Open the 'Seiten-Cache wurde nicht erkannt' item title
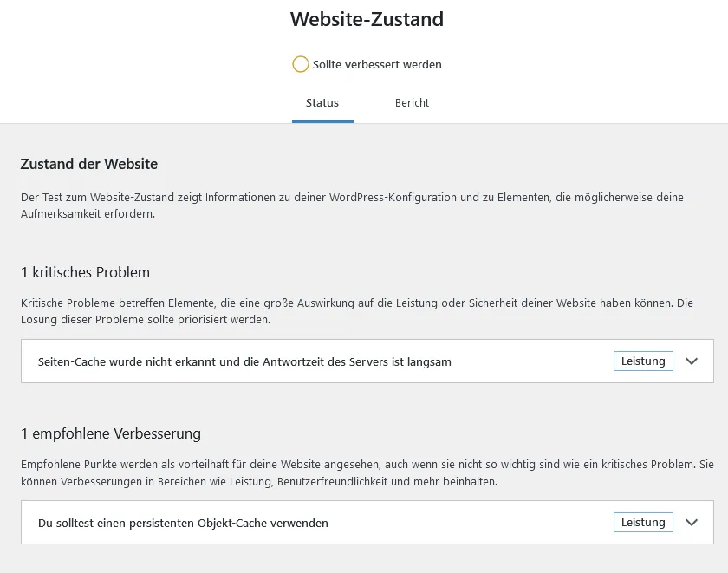 pyautogui.click(x=244, y=361)
